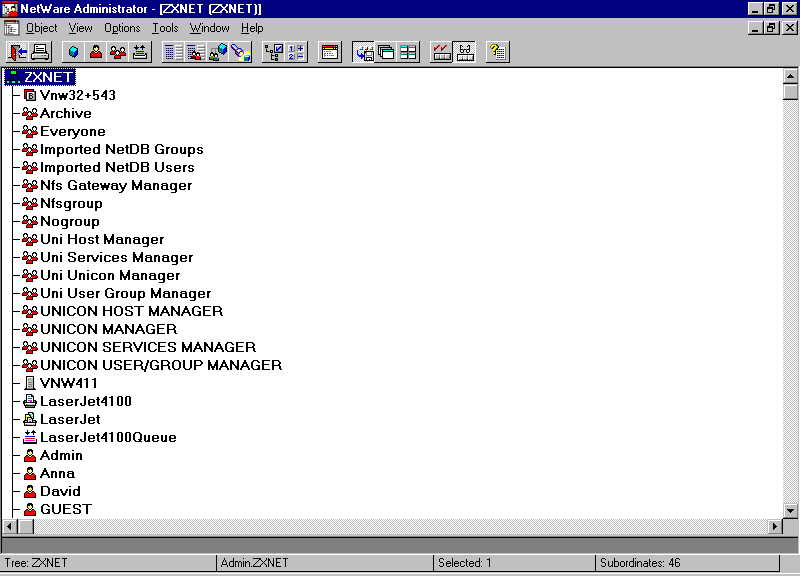This screenshot has width=800, height=576.
Task: Click the printer icon beside LaserJet4100
Action: click(30, 402)
